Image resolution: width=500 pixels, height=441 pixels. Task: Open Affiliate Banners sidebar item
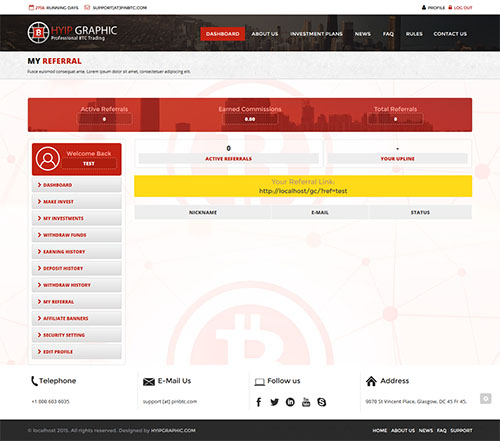[77, 318]
